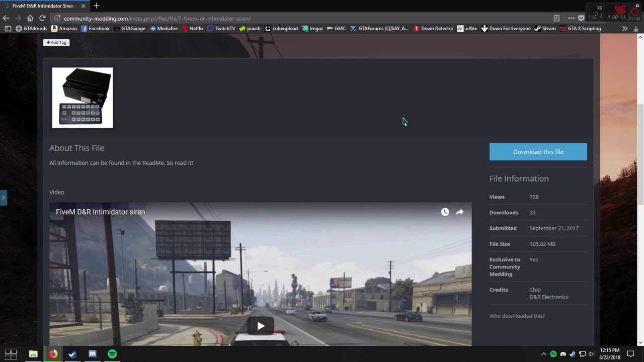Click the Steam icon in the system tray
This screenshot has width=644, height=362.
point(572,354)
